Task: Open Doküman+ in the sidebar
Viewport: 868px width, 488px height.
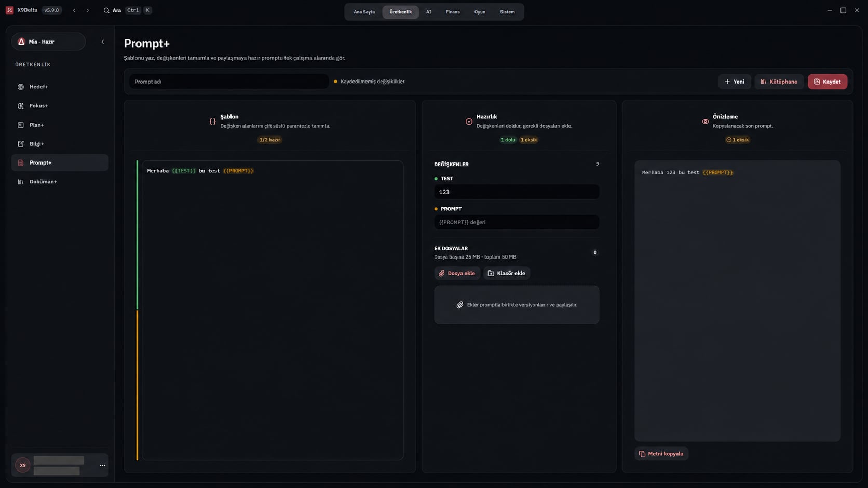Action: (60, 182)
